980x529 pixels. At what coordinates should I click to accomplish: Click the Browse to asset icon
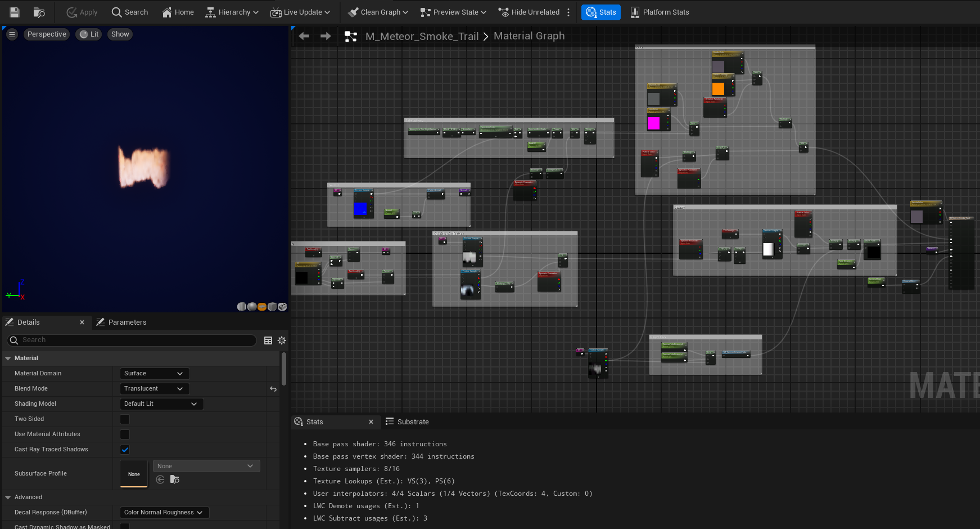[x=39, y=12]
